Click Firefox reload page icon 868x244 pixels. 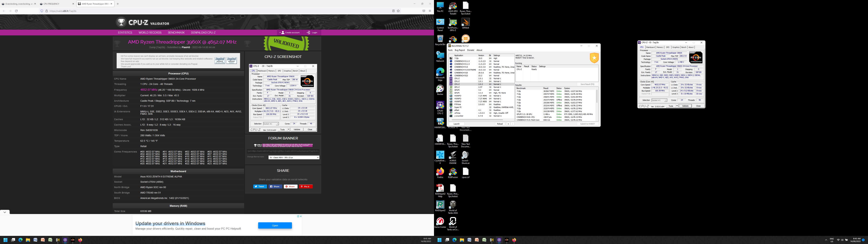16,11
